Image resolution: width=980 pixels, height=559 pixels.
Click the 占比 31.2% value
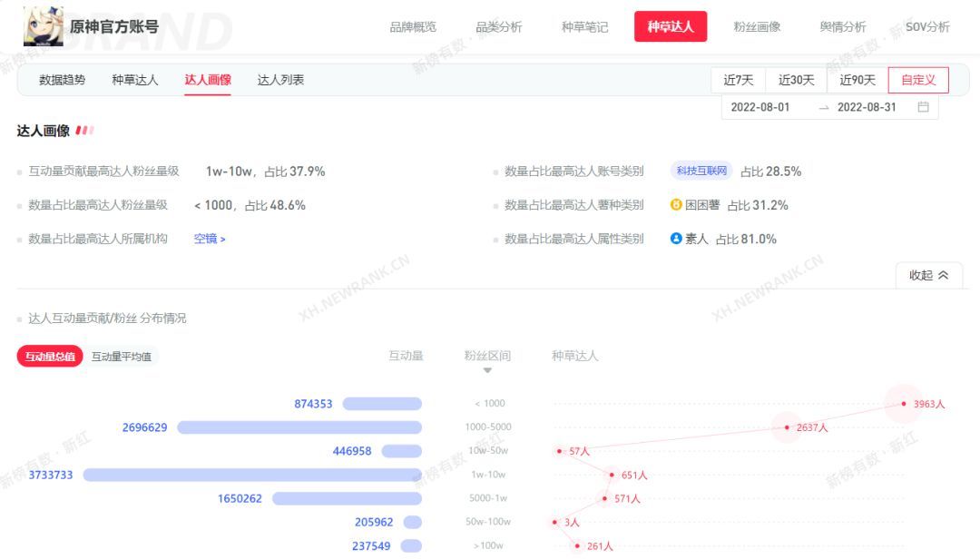click(x=758, y=205)
